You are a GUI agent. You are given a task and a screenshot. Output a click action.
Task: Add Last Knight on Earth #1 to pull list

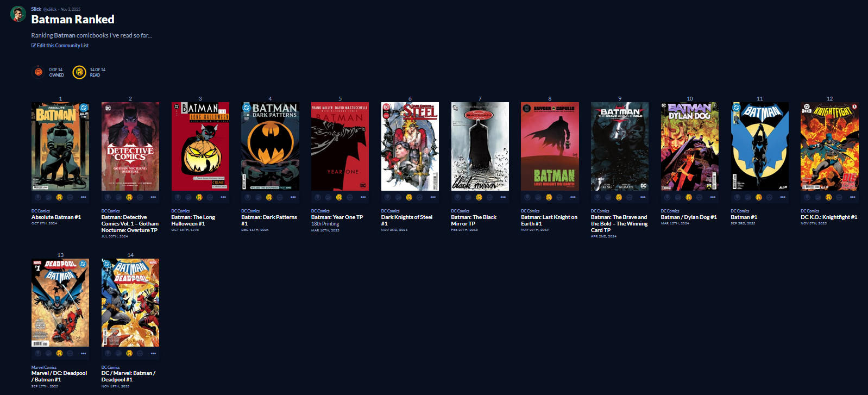[527, 197]
